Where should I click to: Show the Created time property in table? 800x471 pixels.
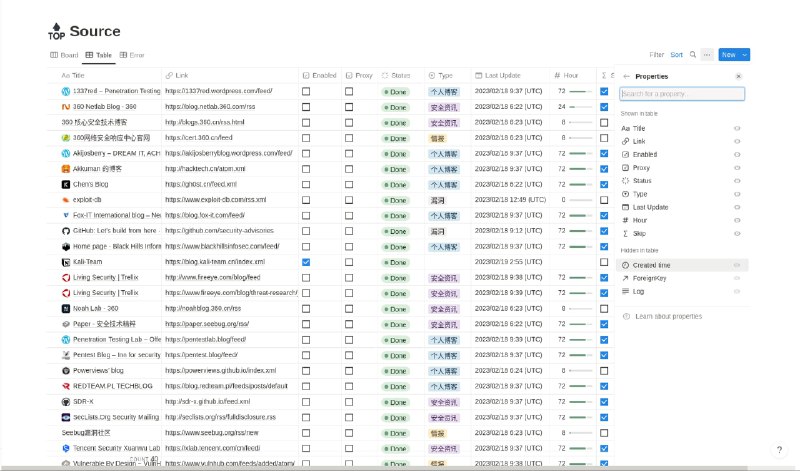[x=737, y=265]
